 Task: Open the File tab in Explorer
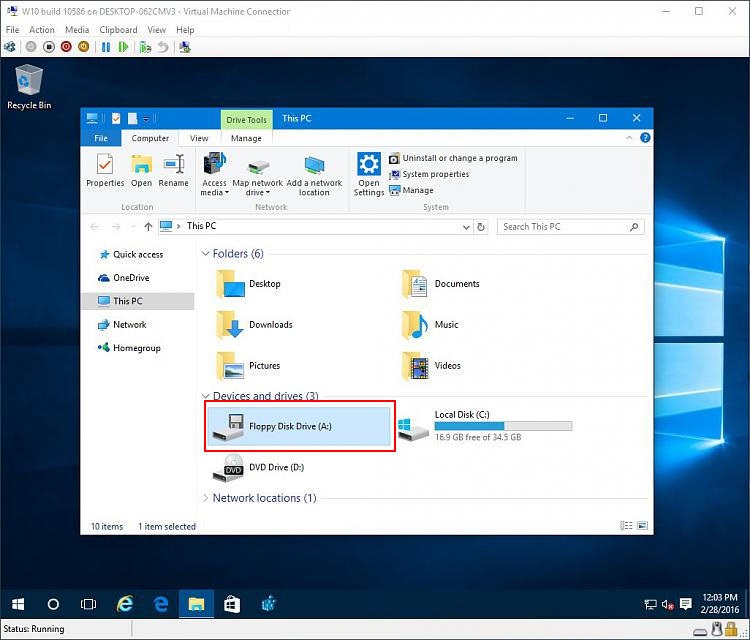[101, 138]
